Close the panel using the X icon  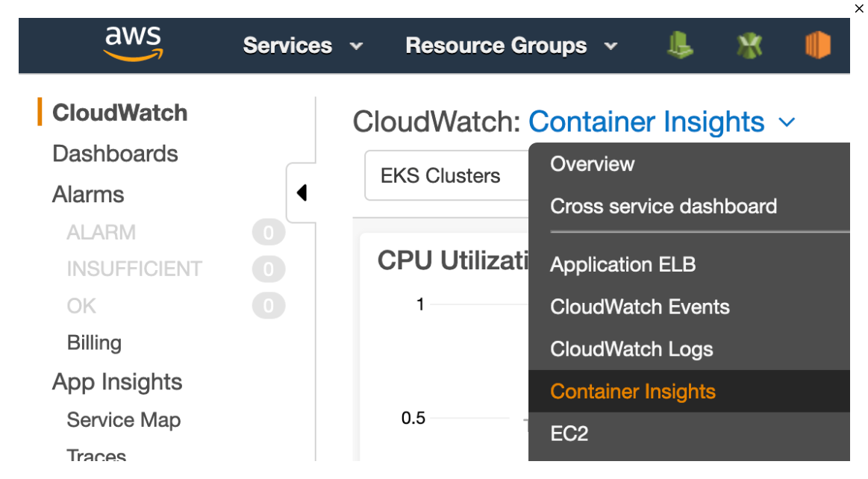click(x=859, y=8)
